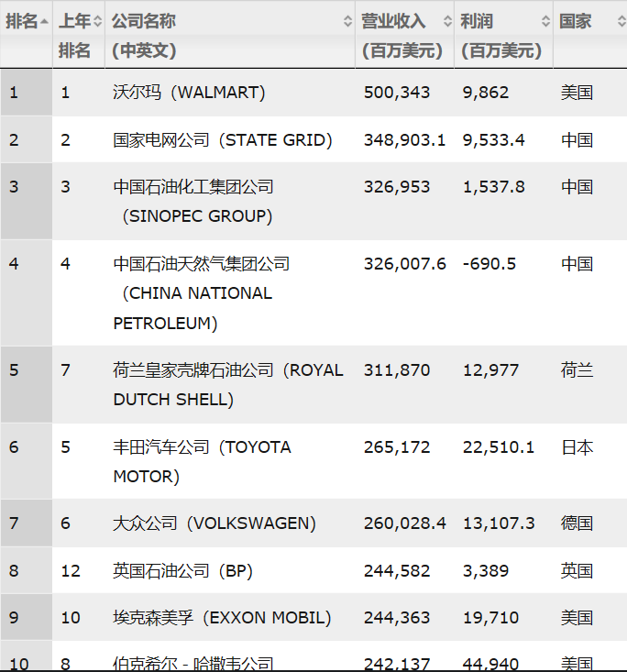
Task: Click the 营业收入 (百万美元) header text
Action: click(x=401, y=36)
